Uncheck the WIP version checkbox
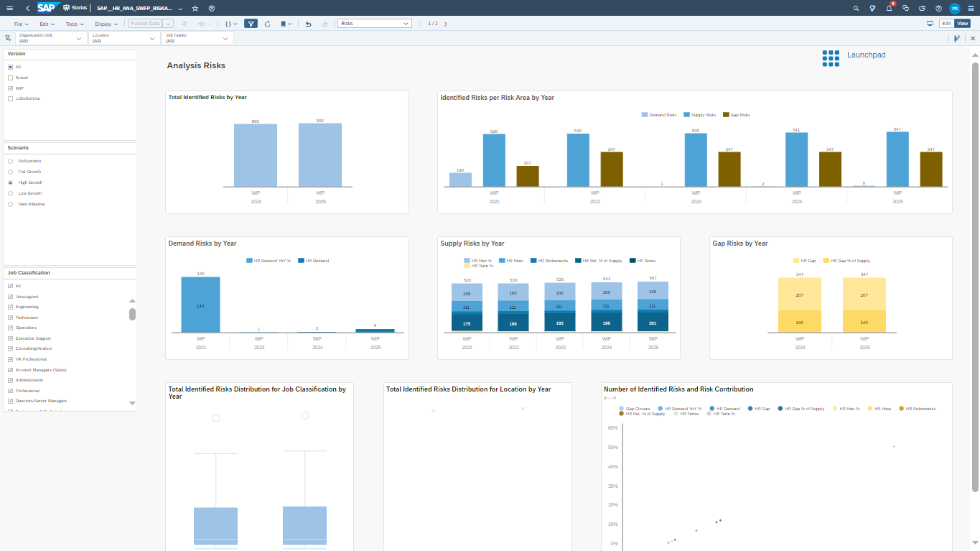980x551 pixels. point(10,88)
